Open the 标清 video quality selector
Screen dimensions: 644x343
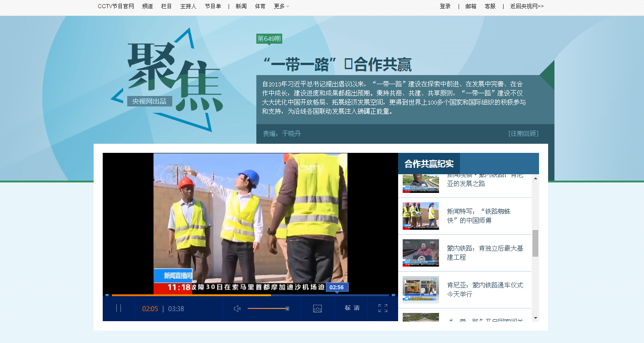point(352,308)
